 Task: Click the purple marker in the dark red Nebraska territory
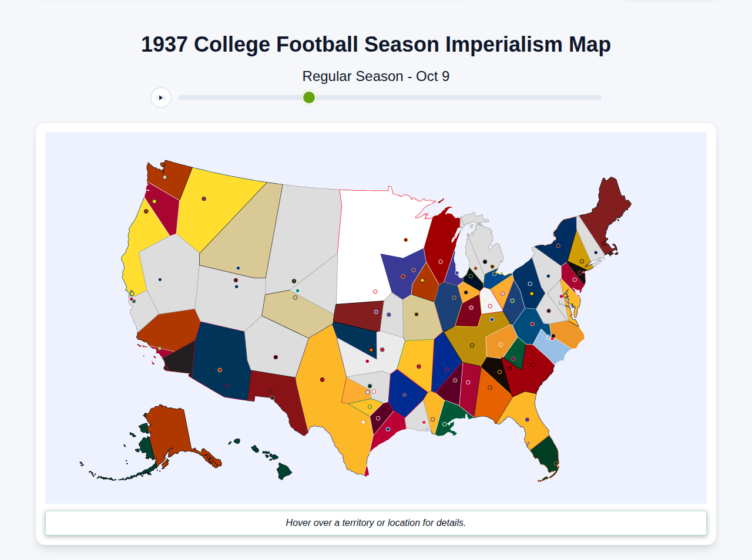376,311
